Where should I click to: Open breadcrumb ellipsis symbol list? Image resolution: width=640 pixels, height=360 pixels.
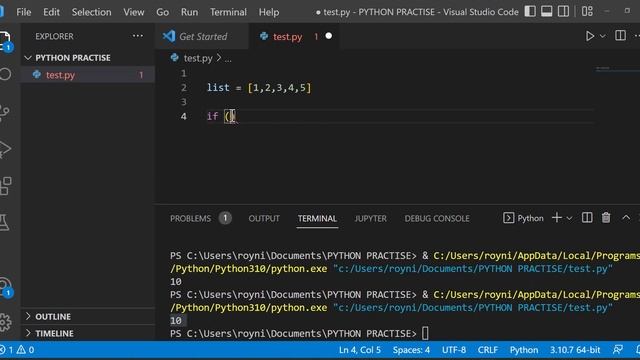(x=228, y=59)
